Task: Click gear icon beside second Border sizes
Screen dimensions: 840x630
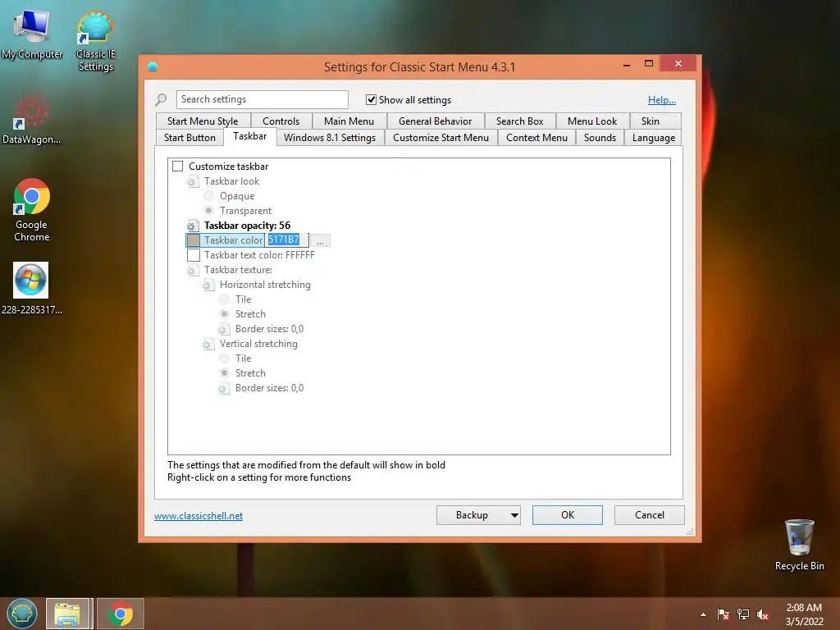Action: (224, 388)
